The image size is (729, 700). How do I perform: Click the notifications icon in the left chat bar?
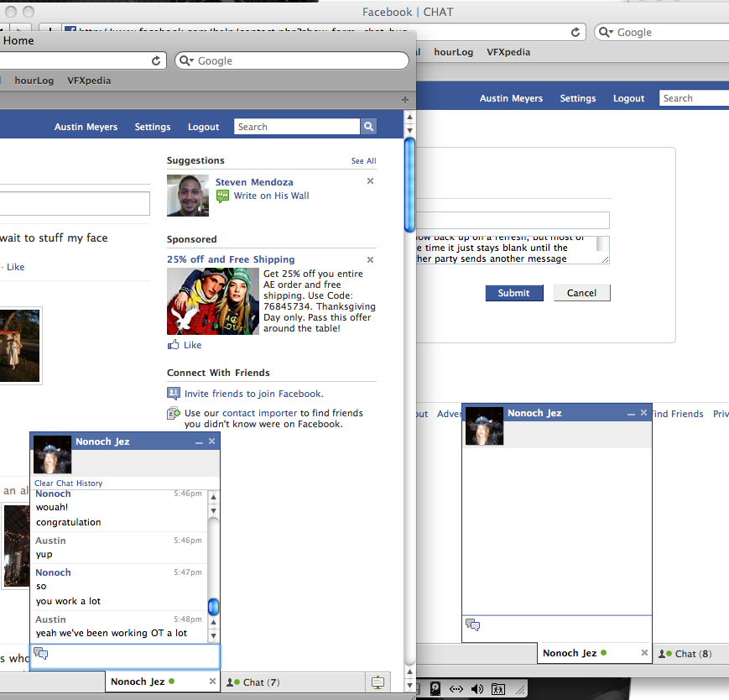378,682
